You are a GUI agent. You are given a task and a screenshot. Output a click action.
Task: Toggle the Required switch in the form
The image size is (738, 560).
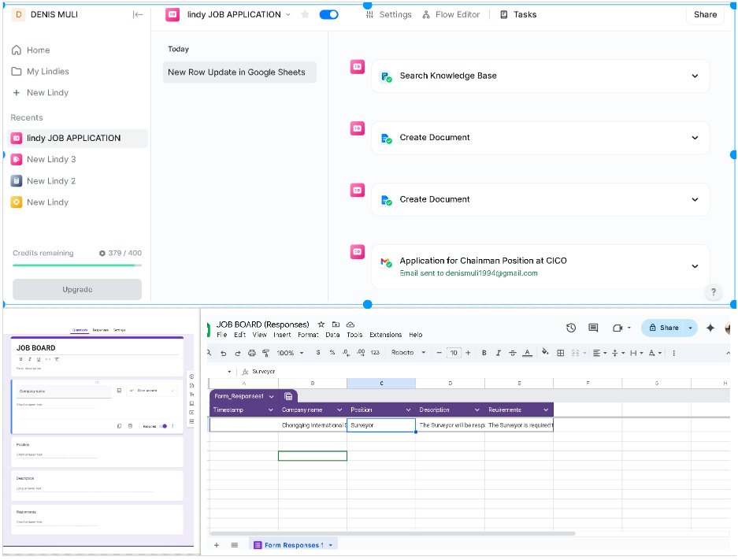pyautogui.click(x=163, y=426)
